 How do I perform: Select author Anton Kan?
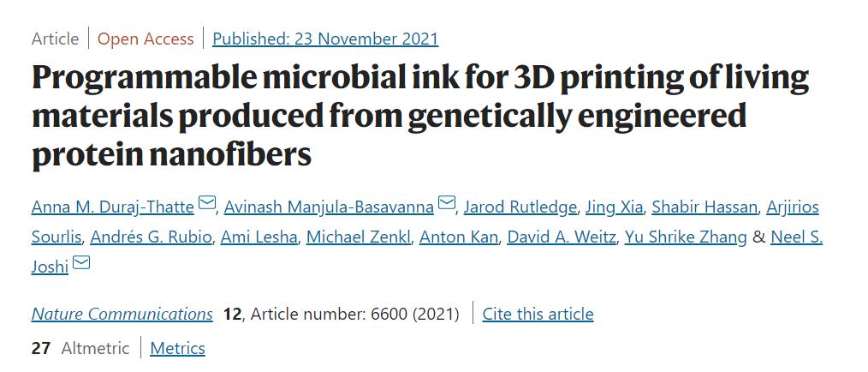458,237
